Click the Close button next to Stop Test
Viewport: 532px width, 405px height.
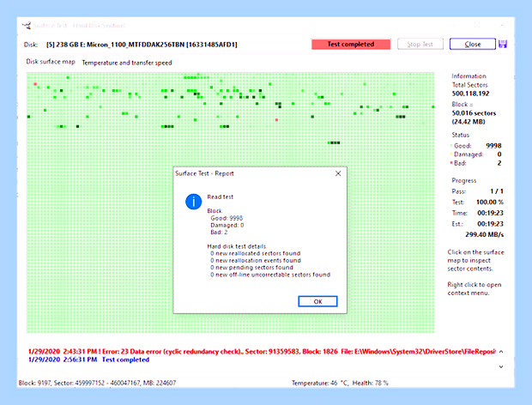tap(472, 44)
